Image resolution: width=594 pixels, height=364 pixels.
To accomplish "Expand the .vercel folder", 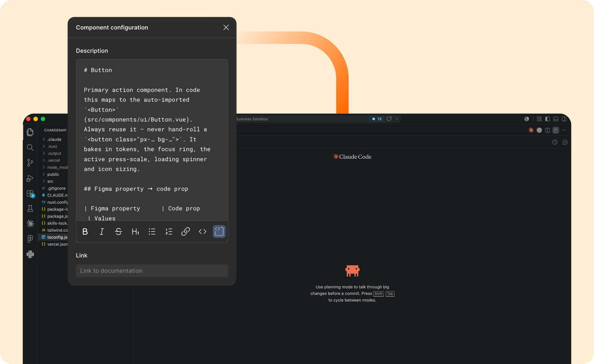I will (53, 160).
